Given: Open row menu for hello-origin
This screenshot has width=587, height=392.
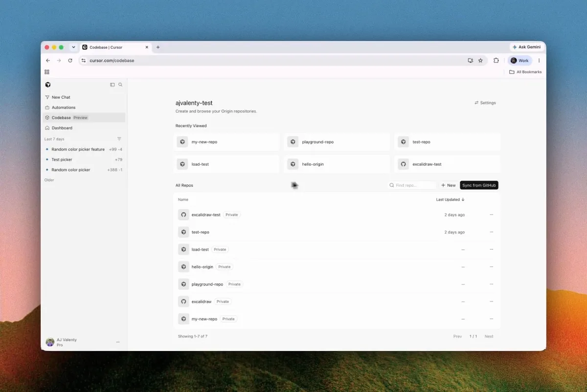Looking at the screenshot, I should pos(492,267).
